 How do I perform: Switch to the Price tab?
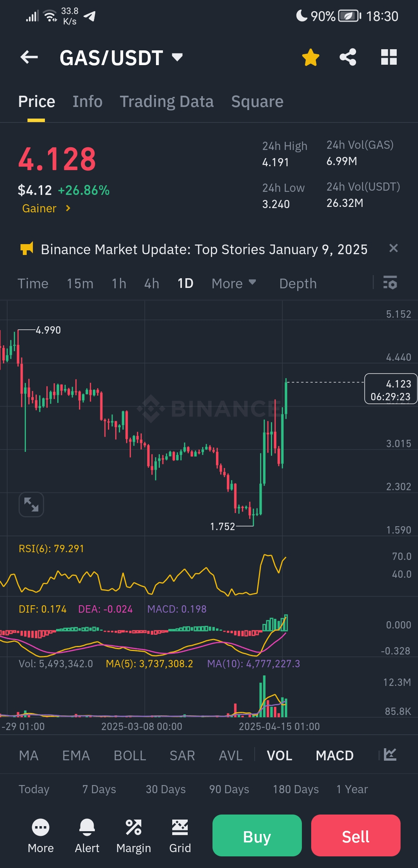[36, 102]
